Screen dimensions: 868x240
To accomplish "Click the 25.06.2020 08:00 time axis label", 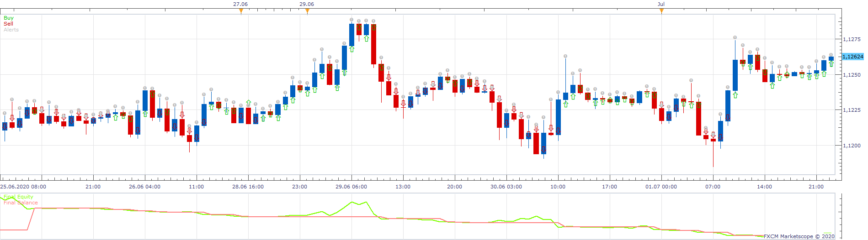I will [x=23, y=187].
